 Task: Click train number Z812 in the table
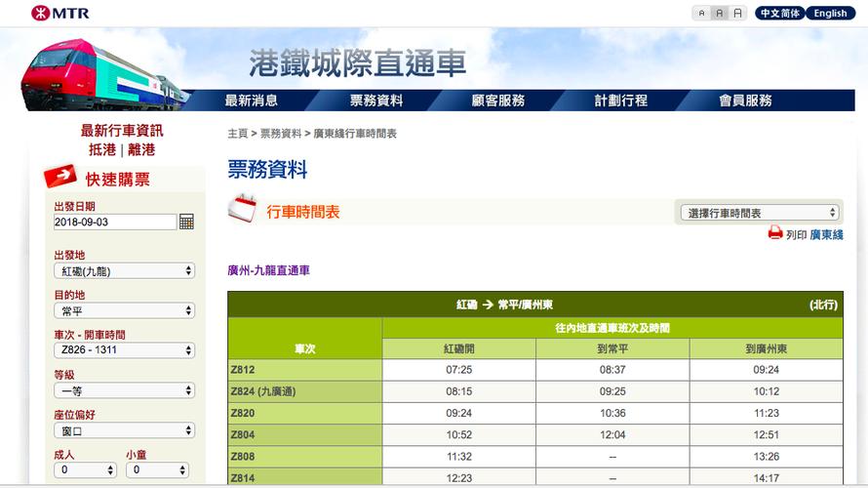tap(243, 370)
